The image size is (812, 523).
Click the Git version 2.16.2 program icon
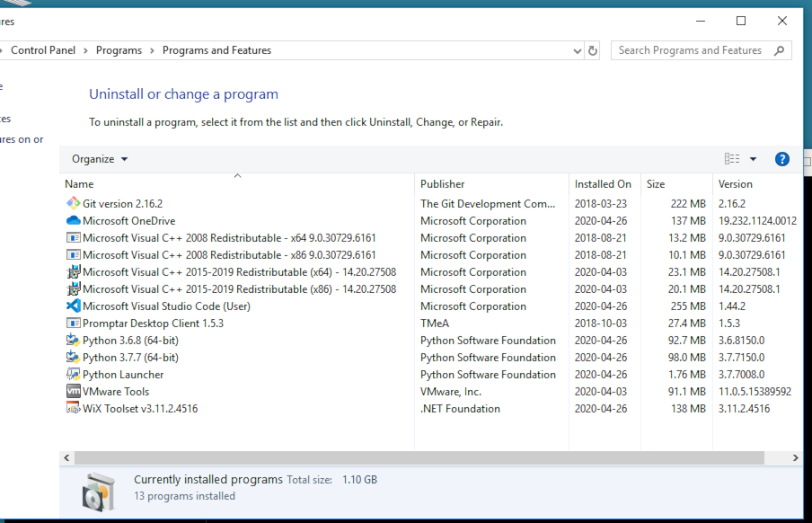pyautogui.click(x=74, y=203)
